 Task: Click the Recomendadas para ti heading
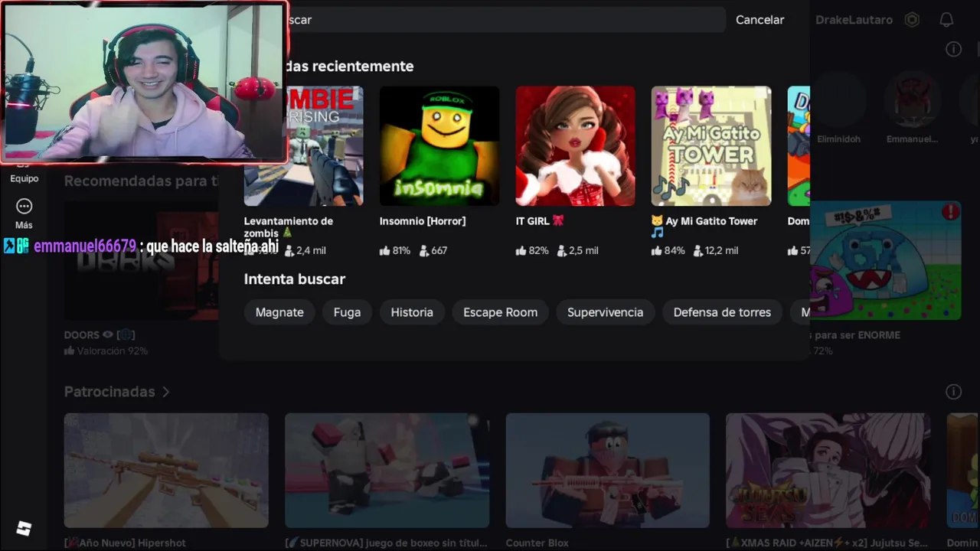click(x=141, y=181)
